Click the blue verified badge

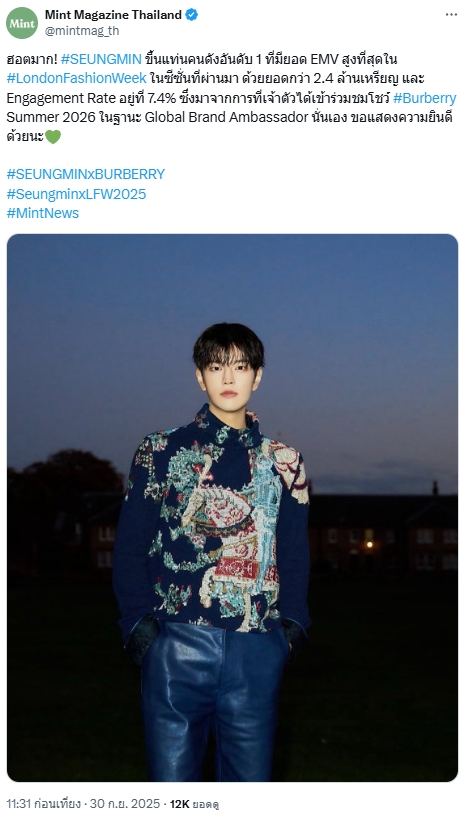tap(192, 15)
